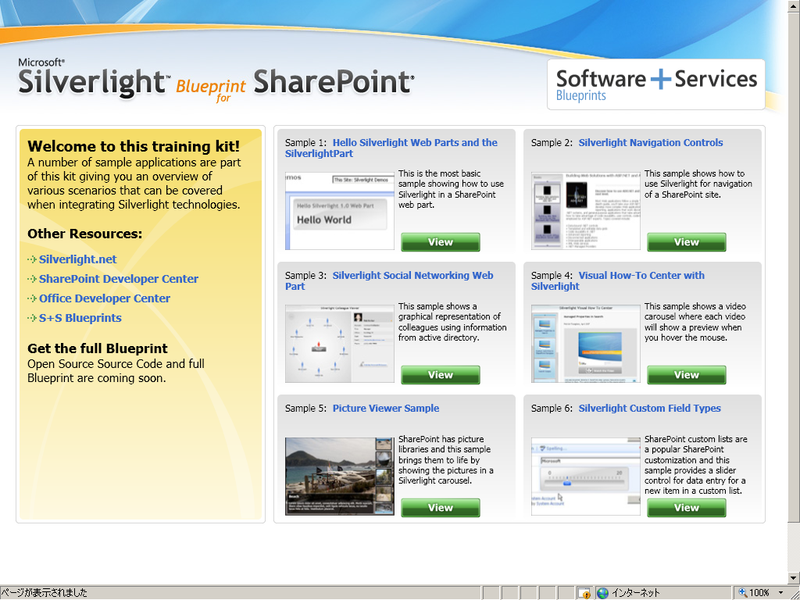Click the arrow icon beside Silverlight.net
Viewport: 800px width, 600px height.
[32, 260]
